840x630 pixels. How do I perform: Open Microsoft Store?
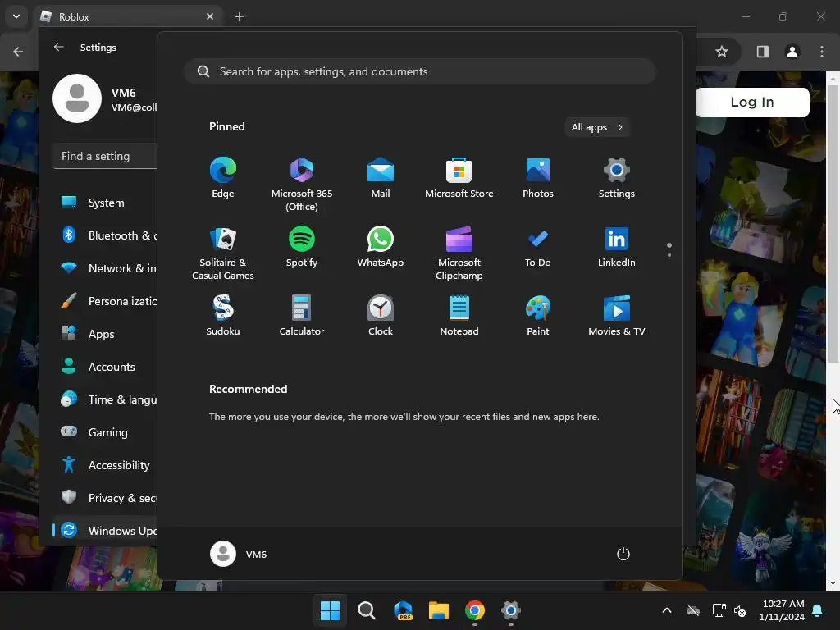[459, 178]
